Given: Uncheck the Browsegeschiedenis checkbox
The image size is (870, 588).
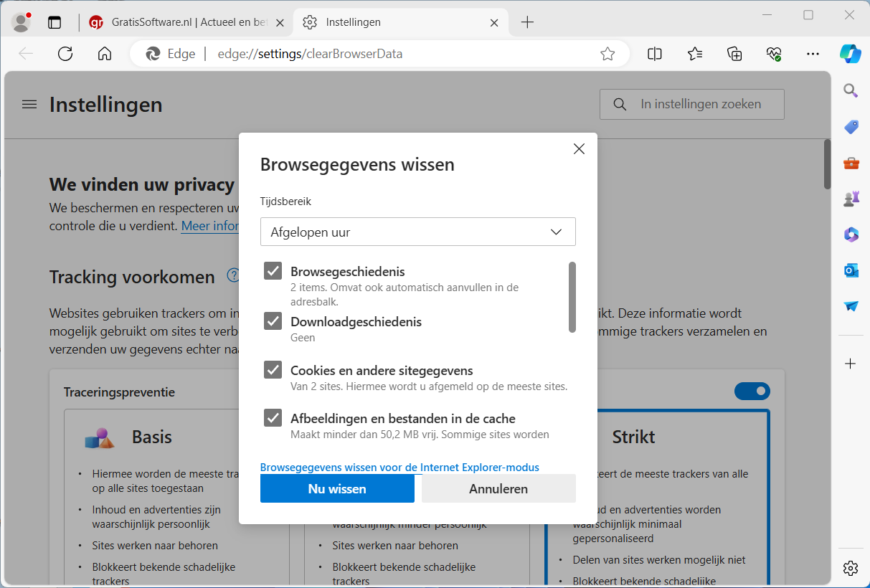Looking at the screenshot, I should pos(273,271).
